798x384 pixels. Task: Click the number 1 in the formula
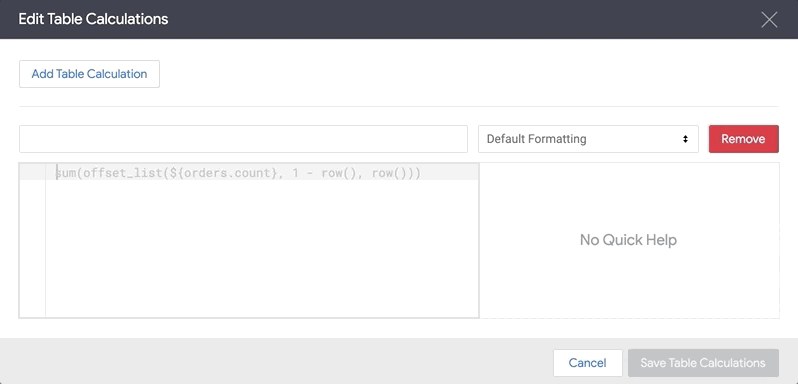pyautogui.click(x=295, y=173)
